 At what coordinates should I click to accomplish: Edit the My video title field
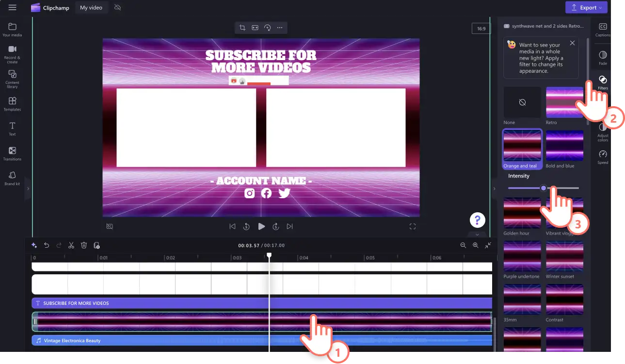[91, 8]
